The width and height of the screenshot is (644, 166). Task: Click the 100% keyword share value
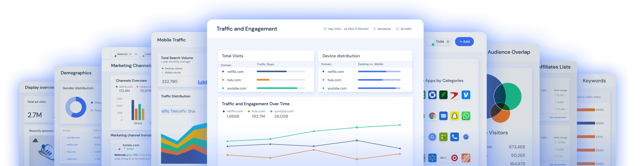pos(599,137)
